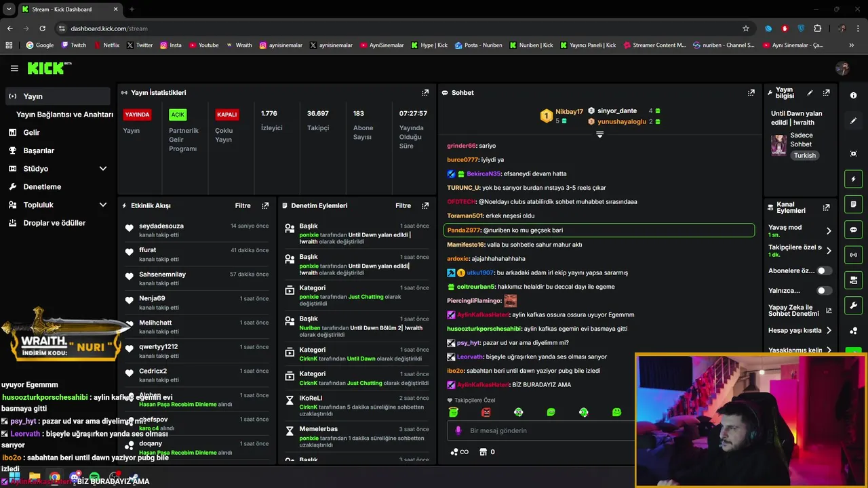Click the chat bubble icon in the right toolbar
Screen dimensions: 868x488
click(853, 230)
